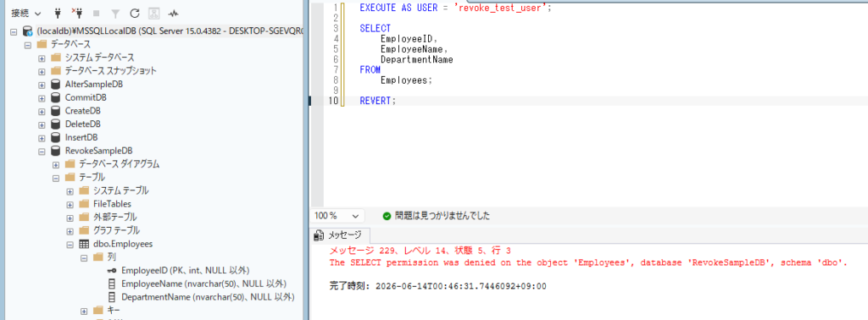The image size is (868, 320).
Task: Select AlterSampleDB in the tree
Action: pos(94,85)
